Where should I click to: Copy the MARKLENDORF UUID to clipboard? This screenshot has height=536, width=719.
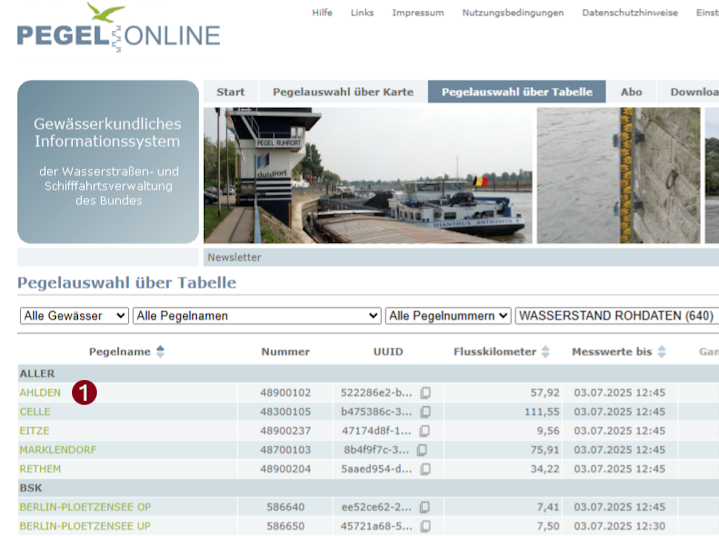pyautogui.click(x=422, y=450)
